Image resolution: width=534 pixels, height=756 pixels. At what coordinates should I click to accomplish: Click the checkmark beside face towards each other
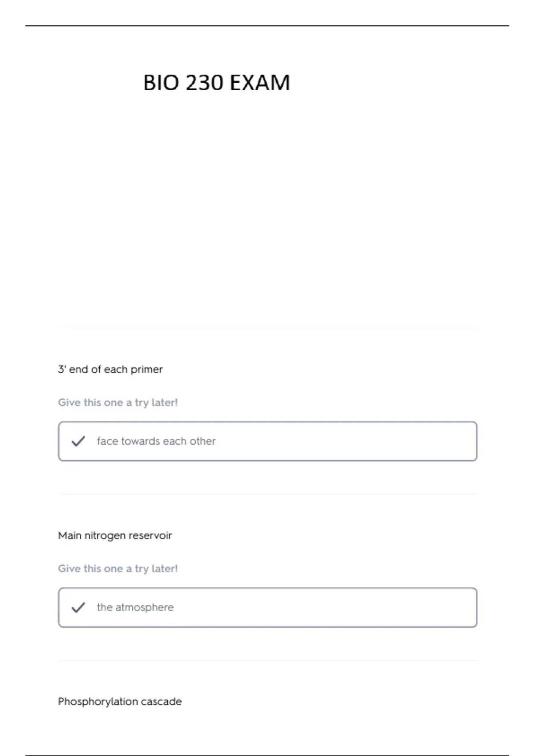[x=78, y=441]
